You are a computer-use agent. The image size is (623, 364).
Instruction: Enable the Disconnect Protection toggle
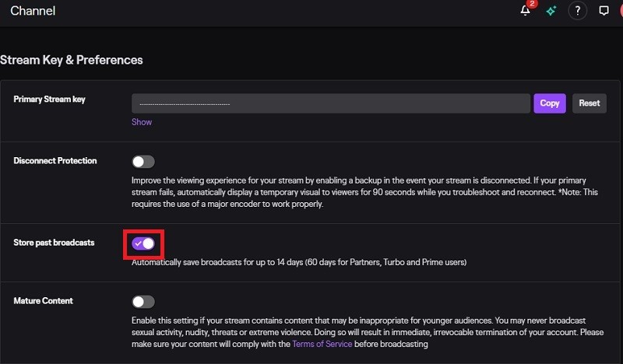(x=143, y=162)
